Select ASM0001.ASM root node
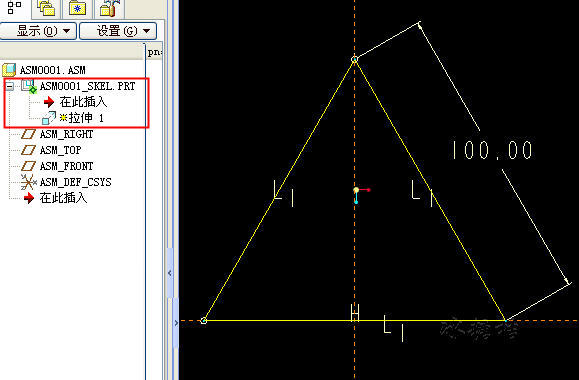The width and height of the screenshot is (579, 380). point(52,70)
